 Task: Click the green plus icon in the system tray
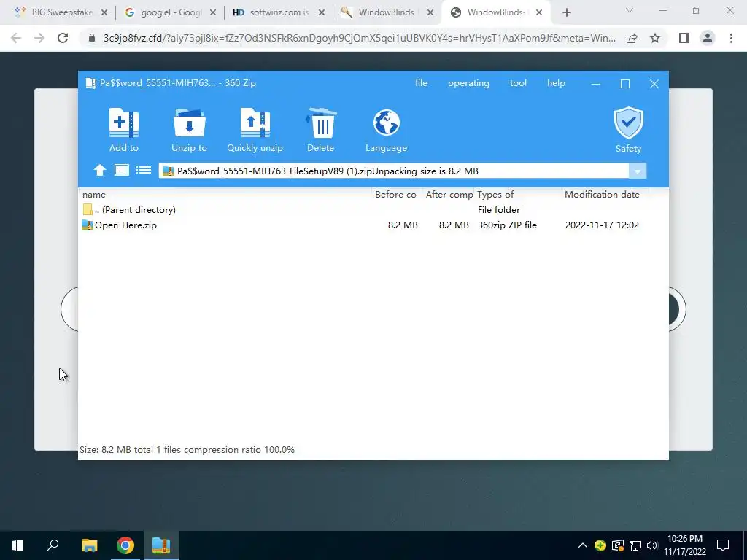pyautogui.click(x=600, y=545)
